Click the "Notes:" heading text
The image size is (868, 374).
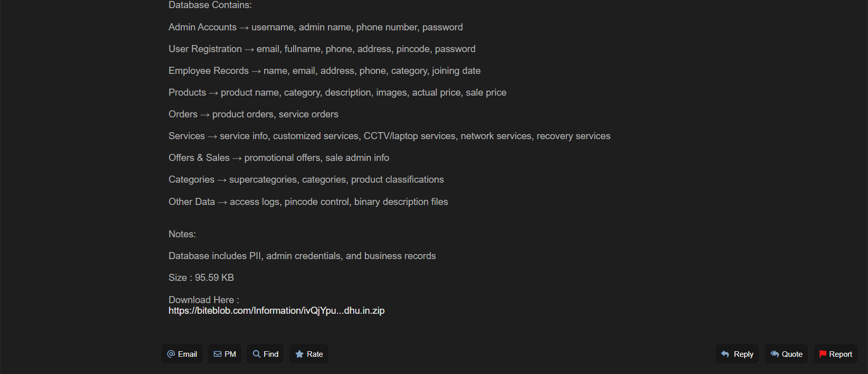tap(182, 234)
